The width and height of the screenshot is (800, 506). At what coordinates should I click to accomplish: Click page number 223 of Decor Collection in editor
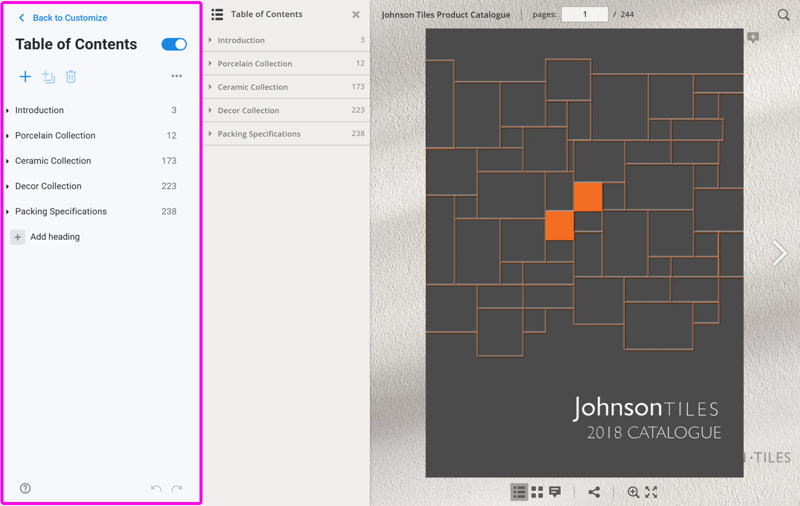169,186
